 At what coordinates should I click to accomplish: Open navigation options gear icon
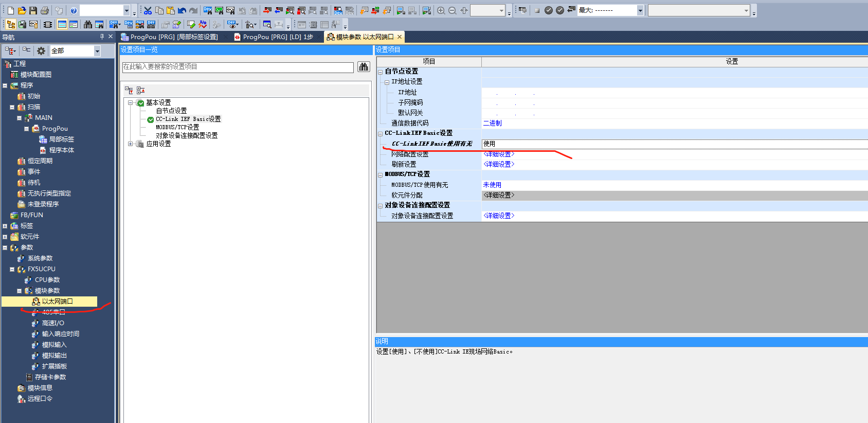[41, 50]
